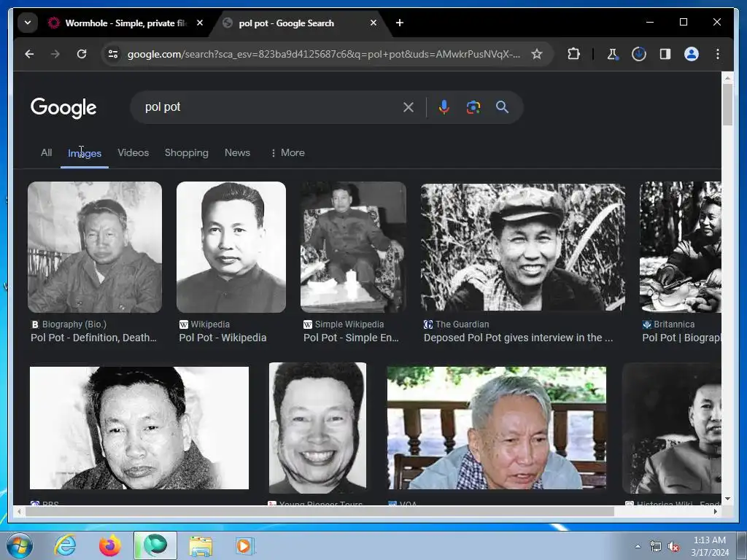Viewport: 747px width, 560px height.
Task: Click 'Pol Pot | Biograp' Britannica link
Action: (x=681, y=338)
